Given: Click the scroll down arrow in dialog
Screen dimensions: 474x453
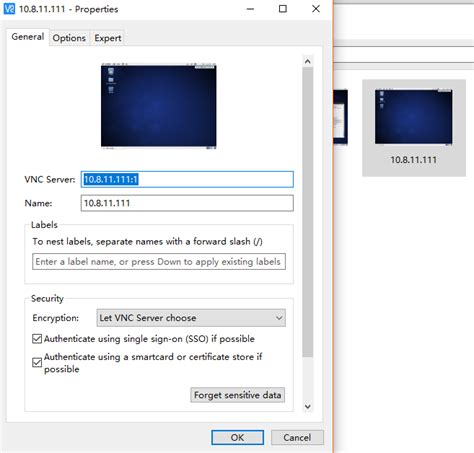Looking at the screenshot, I should click(308, 406).
